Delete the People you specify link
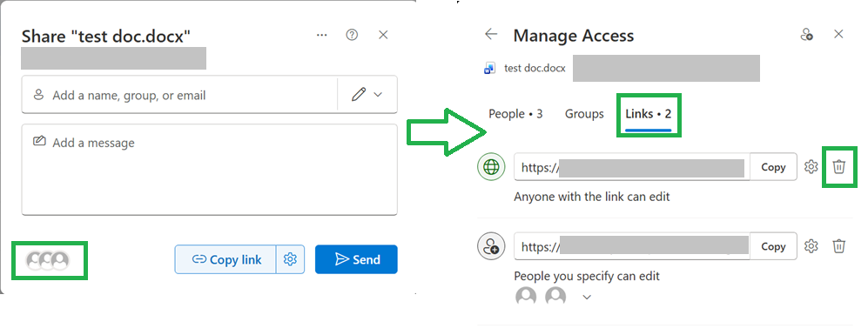 click(839, 246)
